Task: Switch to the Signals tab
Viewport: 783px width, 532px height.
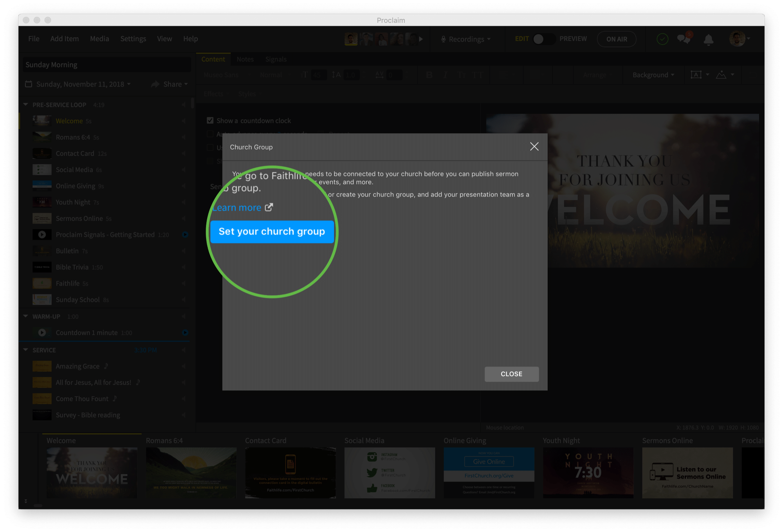Action: [276, 59]
